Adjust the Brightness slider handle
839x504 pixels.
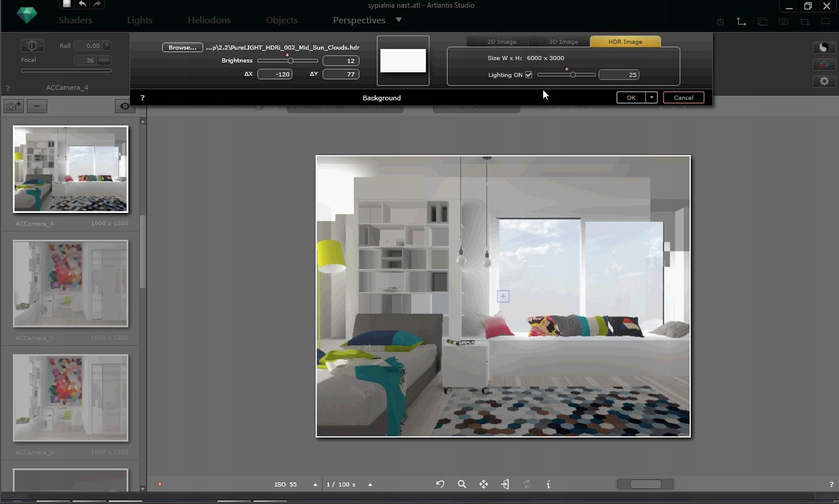[290, 61]
